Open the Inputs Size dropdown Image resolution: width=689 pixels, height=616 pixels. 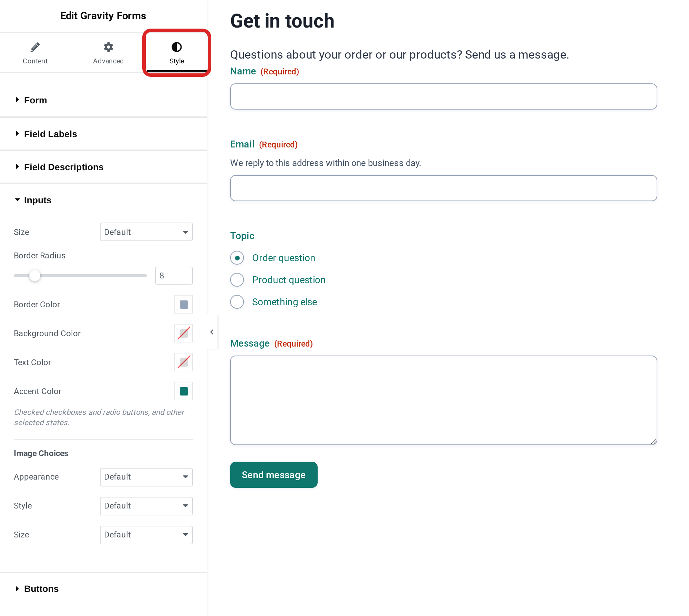(x=146, y=232)
